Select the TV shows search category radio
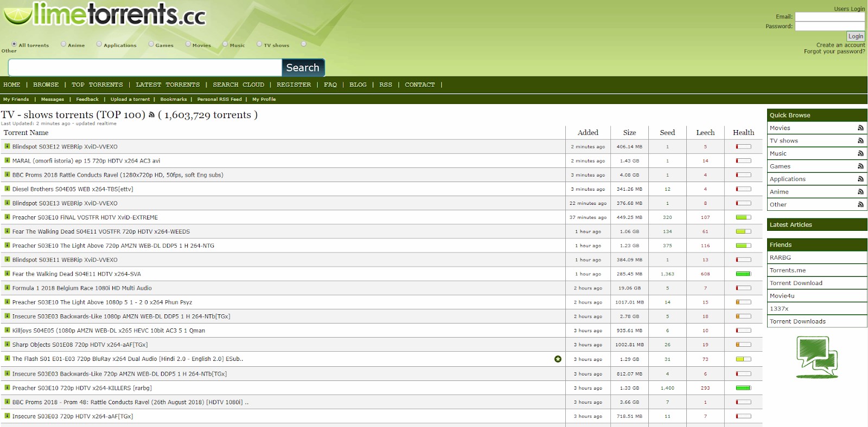 [259, 44]
